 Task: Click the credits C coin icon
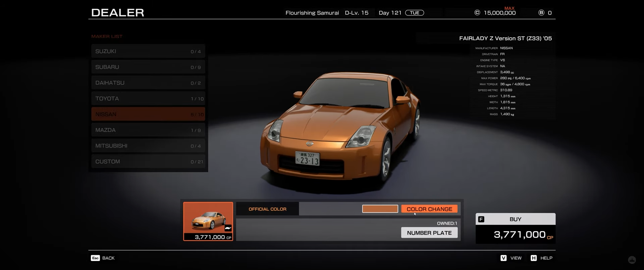pos(477,13)
